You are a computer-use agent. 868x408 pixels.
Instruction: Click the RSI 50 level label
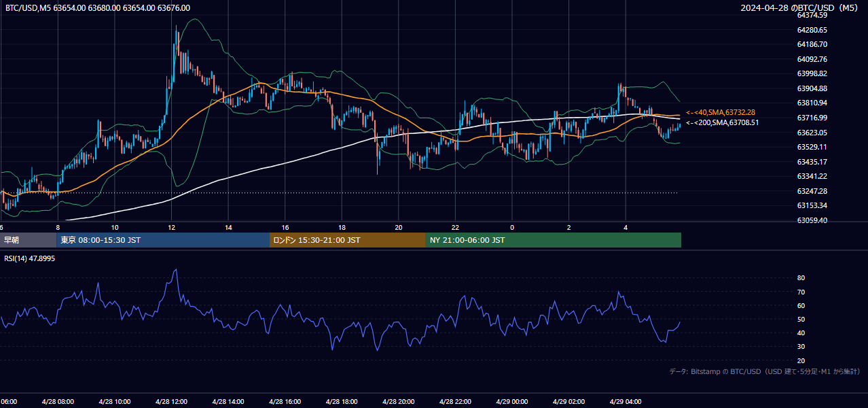click(x=801, y=319)
